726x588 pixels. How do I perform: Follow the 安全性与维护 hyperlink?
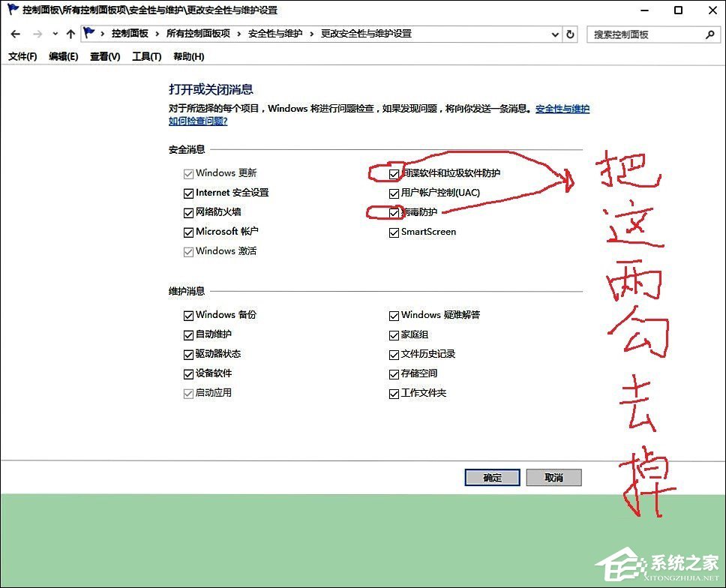coord(563,109)
